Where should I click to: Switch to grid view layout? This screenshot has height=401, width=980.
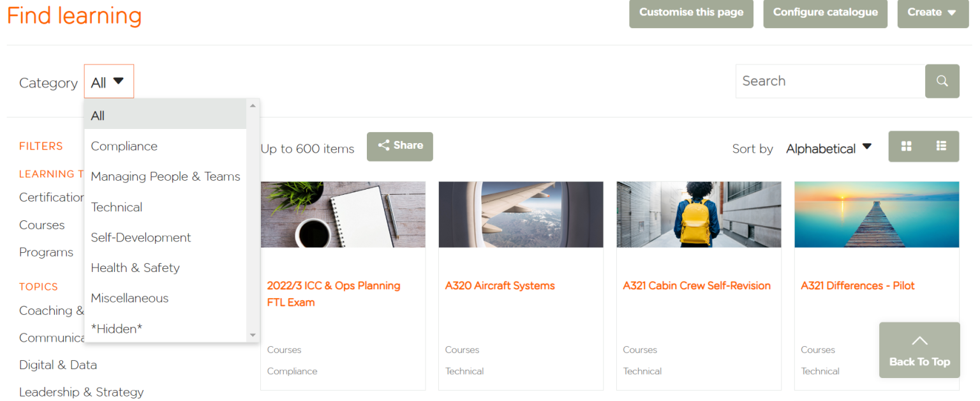[906, 146]
